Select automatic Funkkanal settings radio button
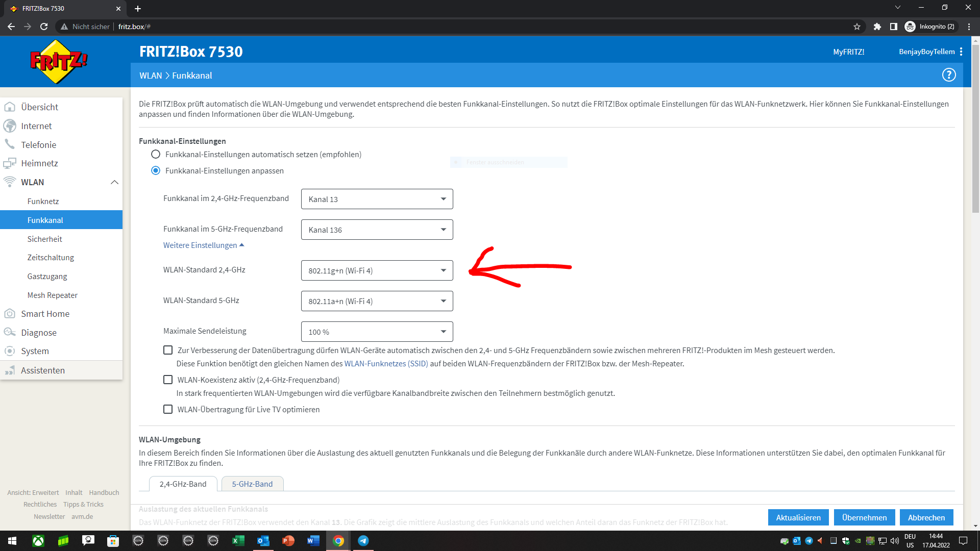 pos(156,154)
